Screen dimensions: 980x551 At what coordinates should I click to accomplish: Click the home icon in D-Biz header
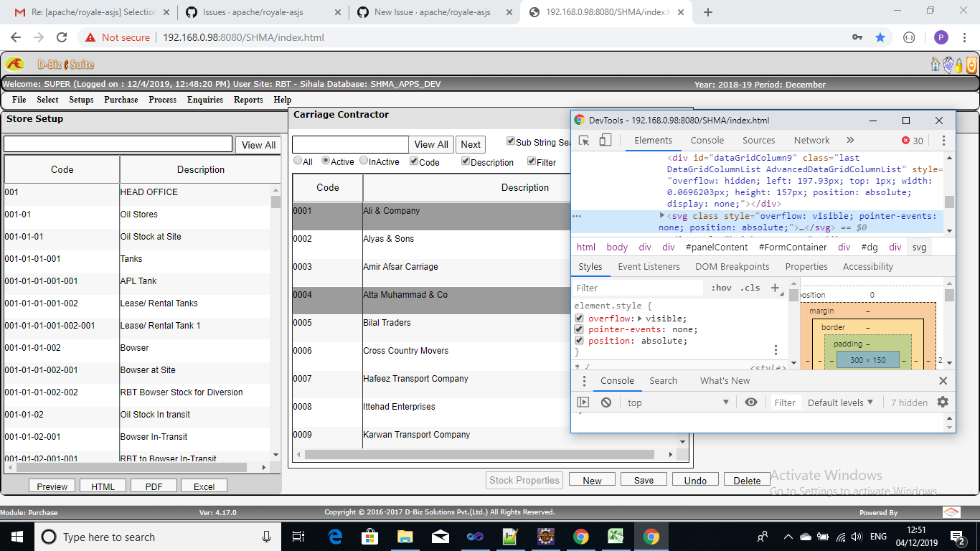935,65
